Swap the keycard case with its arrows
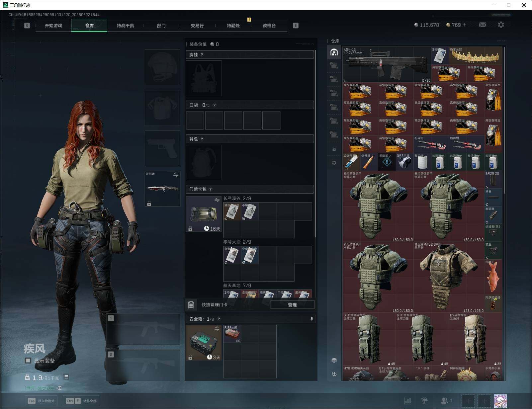The width and height of the screenshot is (532, 409). point(217,200)
